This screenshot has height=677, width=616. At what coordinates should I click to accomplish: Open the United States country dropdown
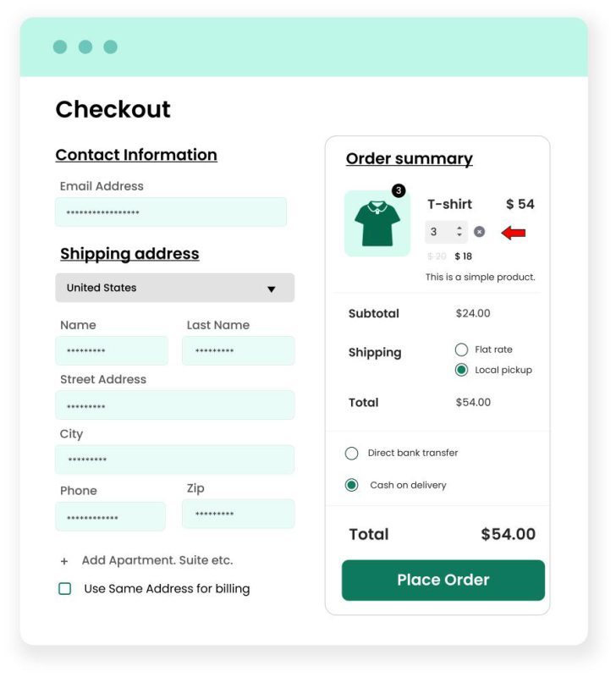coord(174,288)
